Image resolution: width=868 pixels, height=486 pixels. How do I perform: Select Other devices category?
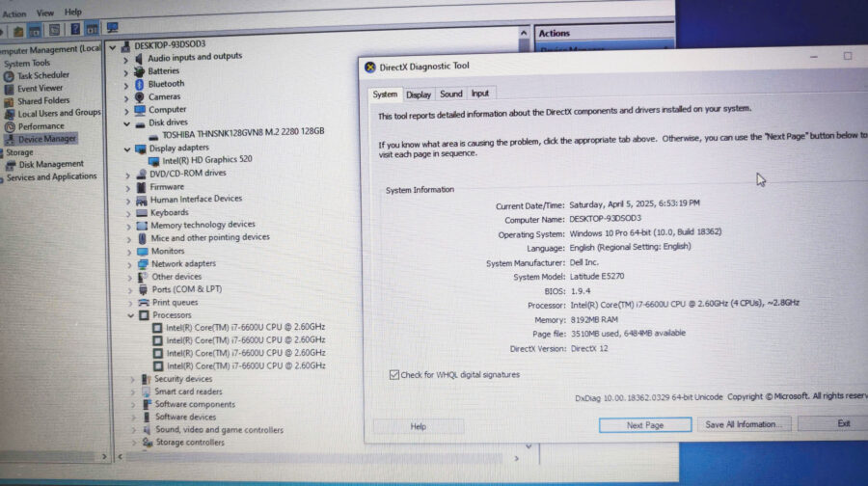tap(176, 277)
